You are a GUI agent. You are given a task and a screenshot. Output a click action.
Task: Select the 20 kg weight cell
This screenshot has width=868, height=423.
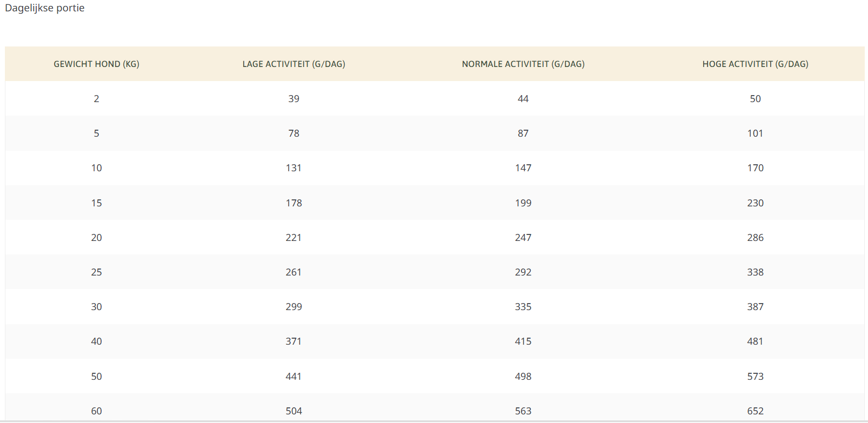click(x=96, y=238)
